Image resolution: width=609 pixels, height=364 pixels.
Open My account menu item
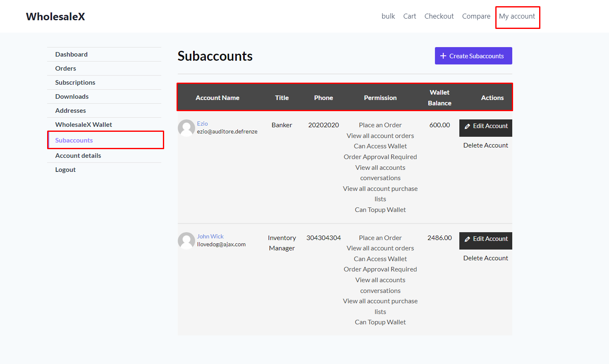(x=517, y=16)
